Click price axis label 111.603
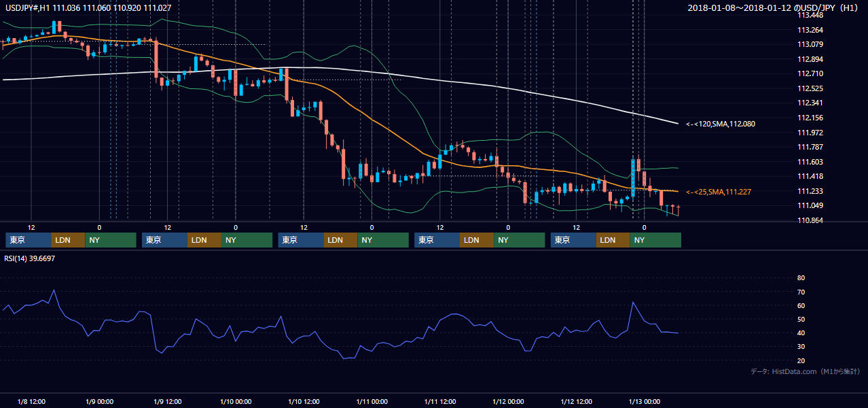868x408 pixels. coord(810,162)
